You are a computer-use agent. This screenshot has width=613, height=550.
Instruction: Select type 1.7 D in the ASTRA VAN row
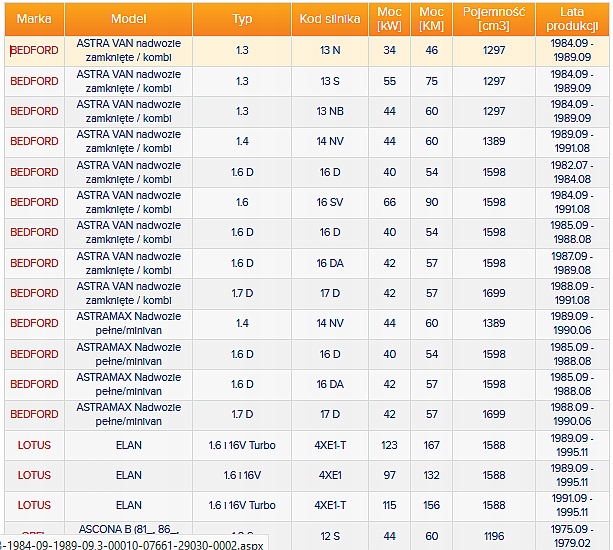[242, 293]
